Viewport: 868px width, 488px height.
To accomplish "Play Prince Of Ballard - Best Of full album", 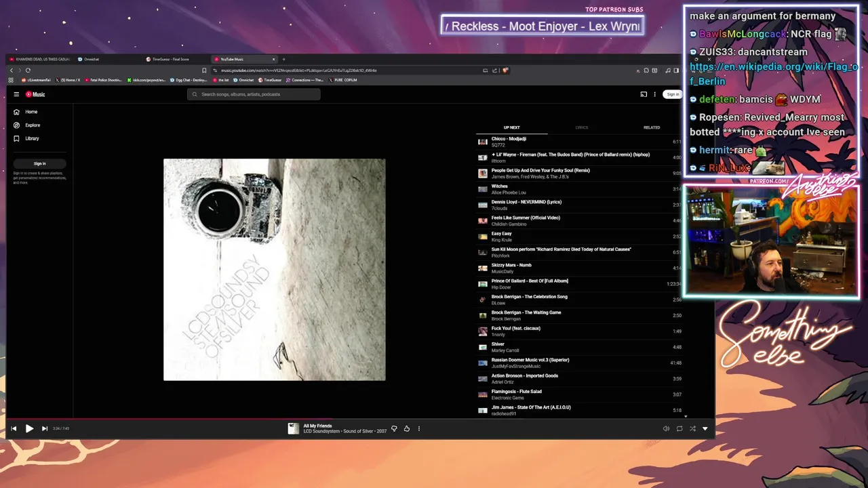I will [x=580, y=284].
